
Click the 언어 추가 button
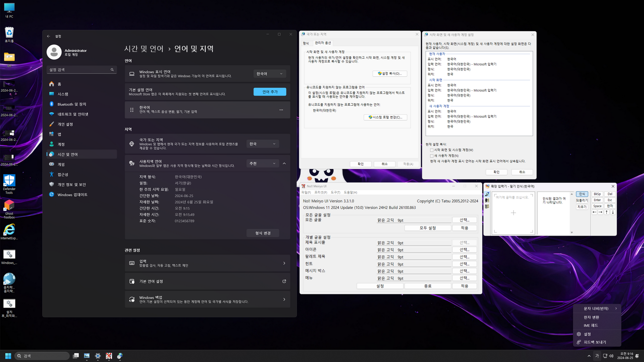270,92
